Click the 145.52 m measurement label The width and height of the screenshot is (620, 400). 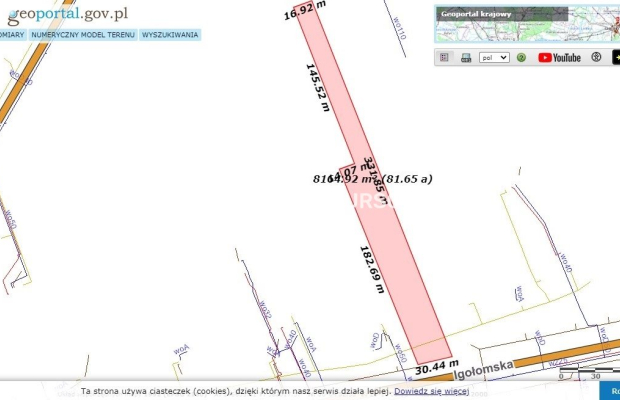317,88
